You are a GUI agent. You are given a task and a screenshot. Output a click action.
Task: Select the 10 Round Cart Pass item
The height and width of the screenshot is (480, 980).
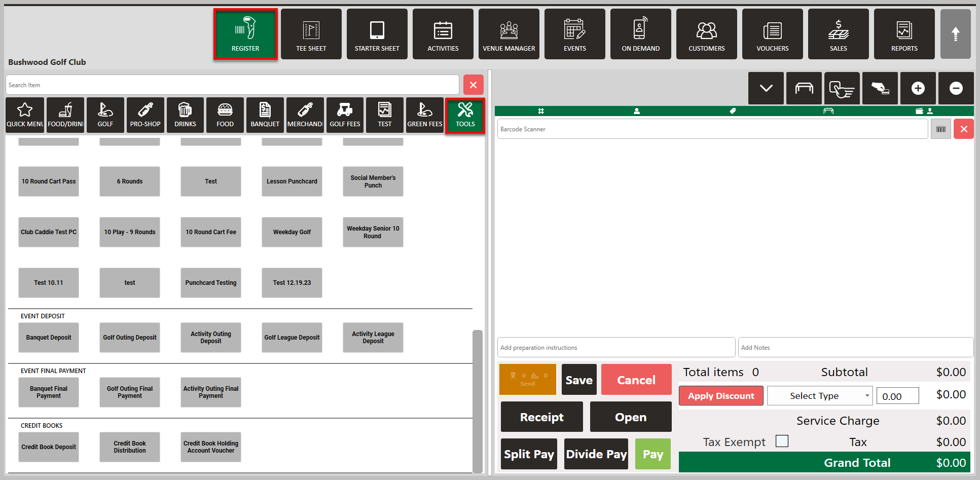point(49,181)
